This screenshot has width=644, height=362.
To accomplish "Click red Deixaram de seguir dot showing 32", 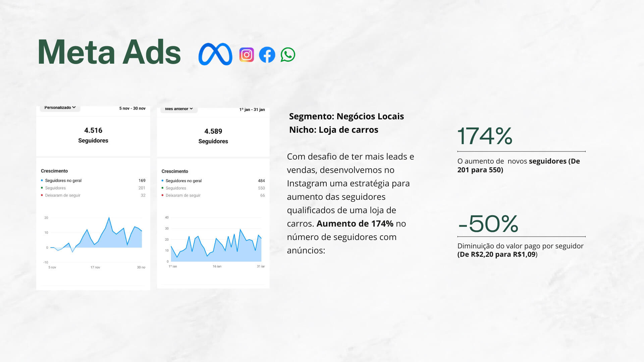I will [42, 195].
